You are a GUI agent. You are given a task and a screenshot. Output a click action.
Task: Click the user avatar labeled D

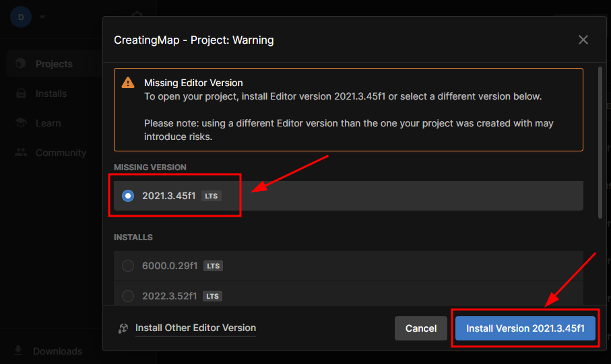pyautogui.click(x=21, y=17)
